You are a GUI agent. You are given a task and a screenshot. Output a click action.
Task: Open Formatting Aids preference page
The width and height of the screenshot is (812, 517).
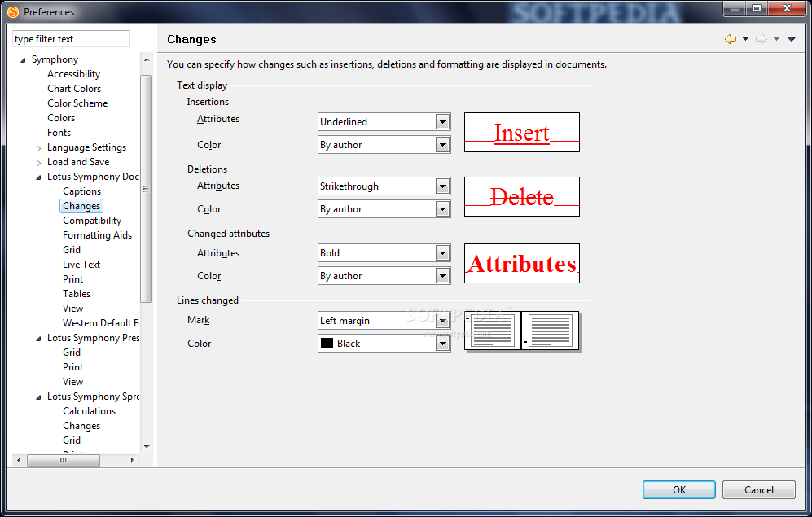click(x=98, y=235)
